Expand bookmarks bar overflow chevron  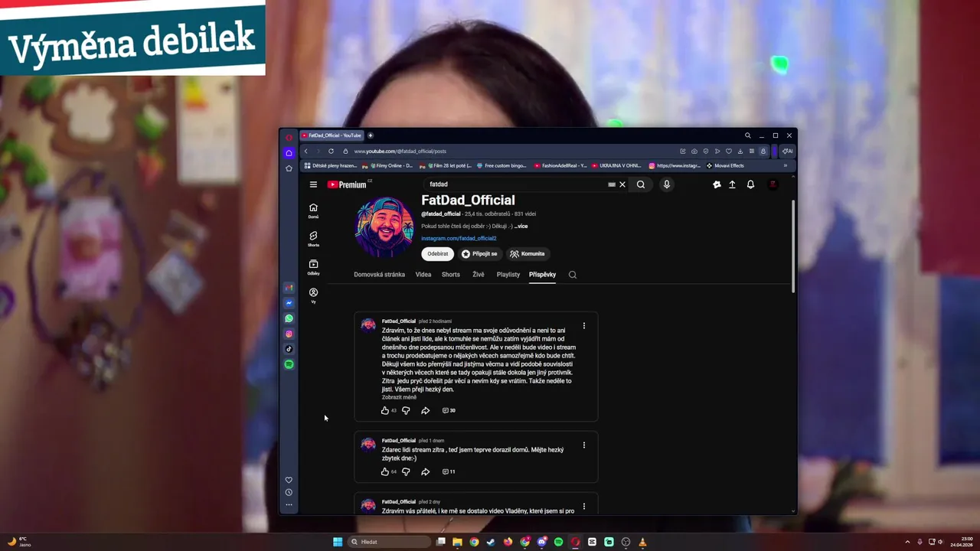tap(785, 165)
